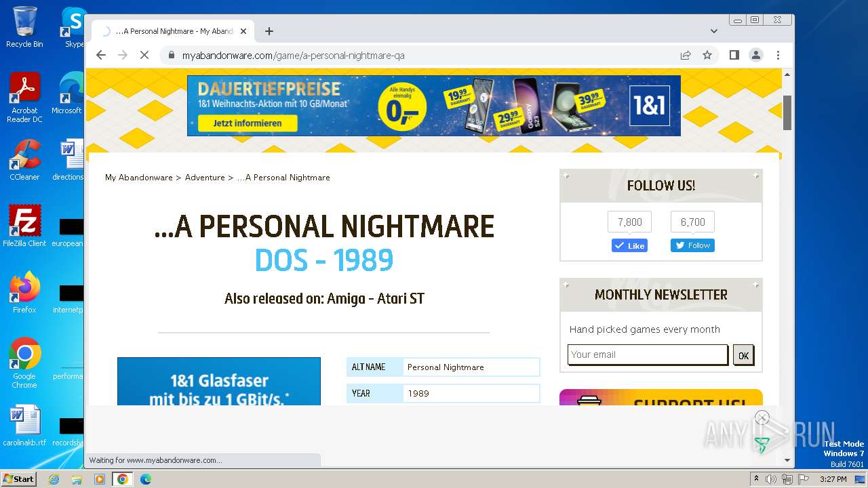868x488 pixels.
Task: Expand the tab search dropdown
Action: click(x=713, y=31)
